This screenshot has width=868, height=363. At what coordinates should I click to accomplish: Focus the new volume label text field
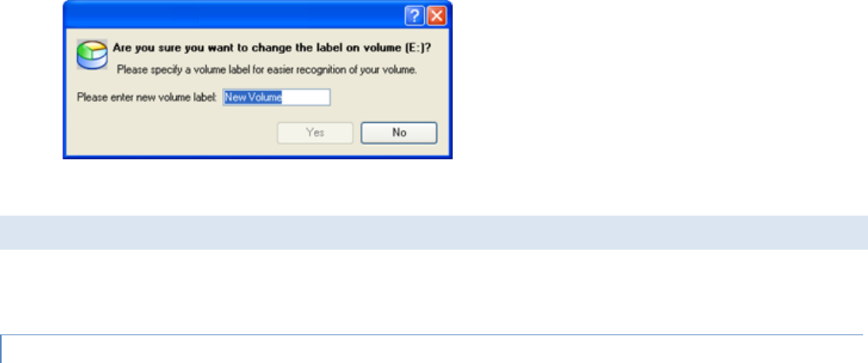(x=276, y=98)
